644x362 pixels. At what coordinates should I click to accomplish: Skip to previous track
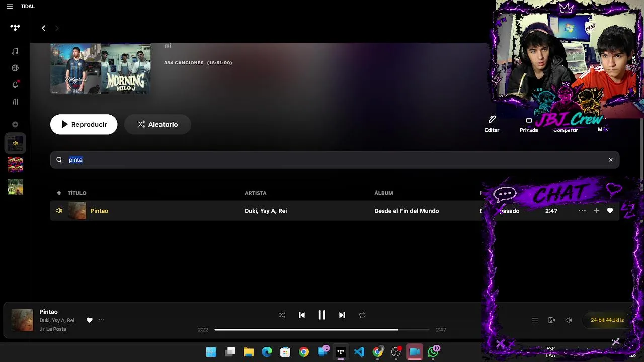pyautogui.click(x=302, y=315)
